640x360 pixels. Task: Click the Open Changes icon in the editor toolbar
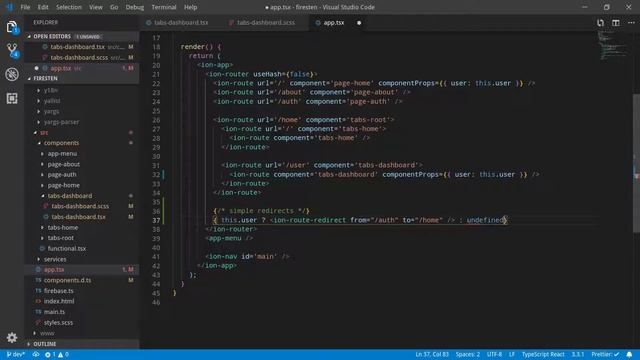tap(600, 23)
